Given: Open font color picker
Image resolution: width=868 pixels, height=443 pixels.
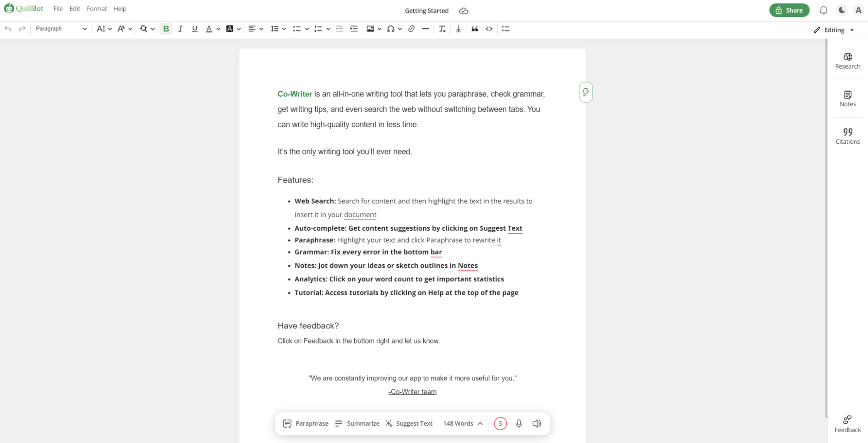Looking at the screenshot, I should tap(213, 29).
